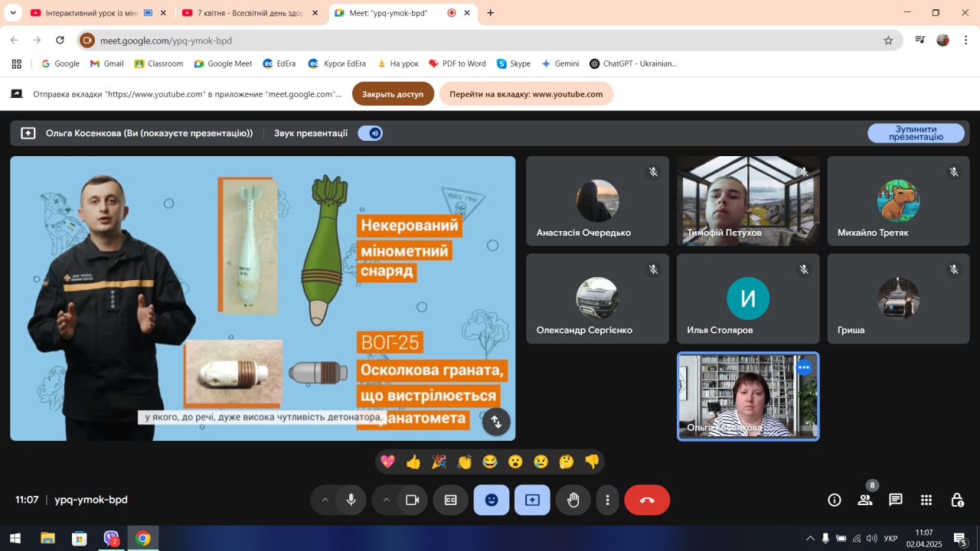Open meeting details info icon

click(835, 500)
